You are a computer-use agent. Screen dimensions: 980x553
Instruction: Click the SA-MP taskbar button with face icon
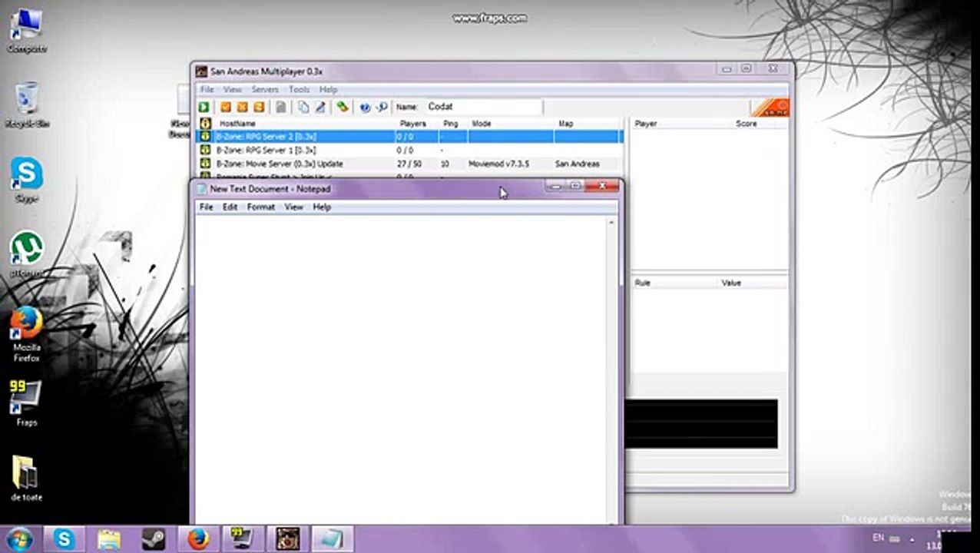(287, 539)
